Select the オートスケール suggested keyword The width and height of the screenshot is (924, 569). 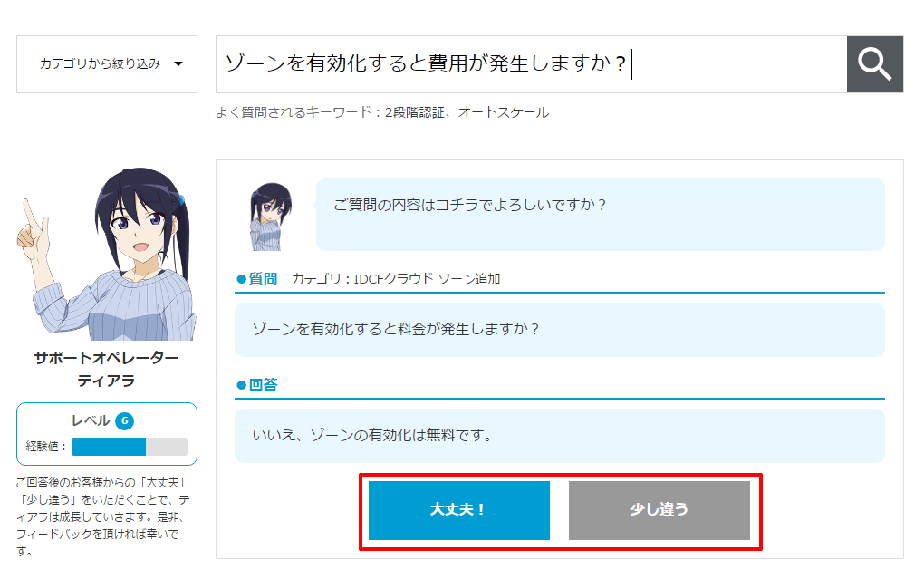pyautogui.click(x=504, y=113)
